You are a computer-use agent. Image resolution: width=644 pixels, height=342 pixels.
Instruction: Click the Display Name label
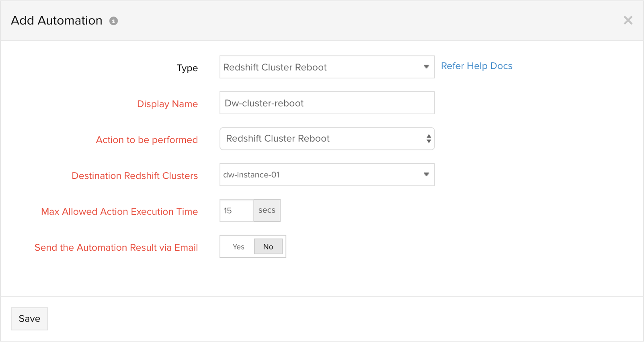tap(167, 104)
